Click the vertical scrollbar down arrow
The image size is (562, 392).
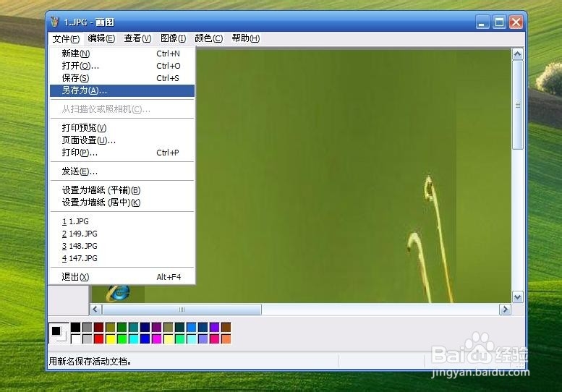tap(518, 297)
